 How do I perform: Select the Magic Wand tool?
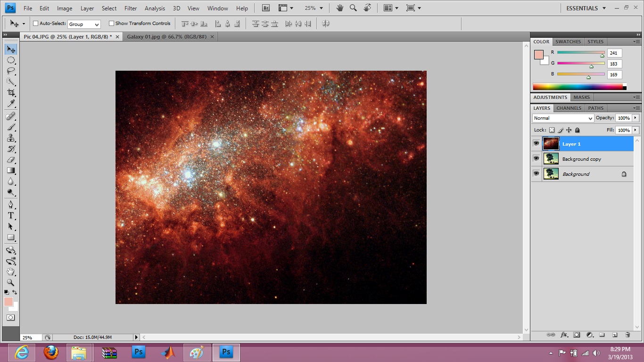[11, 82]
